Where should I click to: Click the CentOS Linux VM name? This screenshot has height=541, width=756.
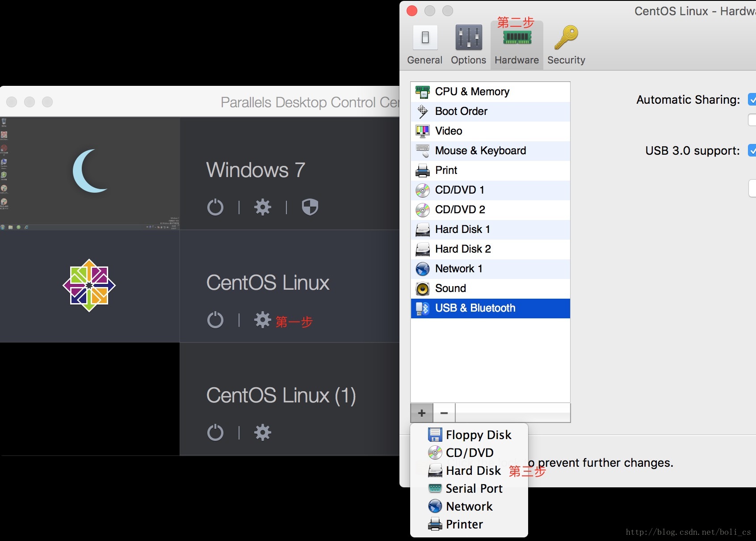click(268, 283)
